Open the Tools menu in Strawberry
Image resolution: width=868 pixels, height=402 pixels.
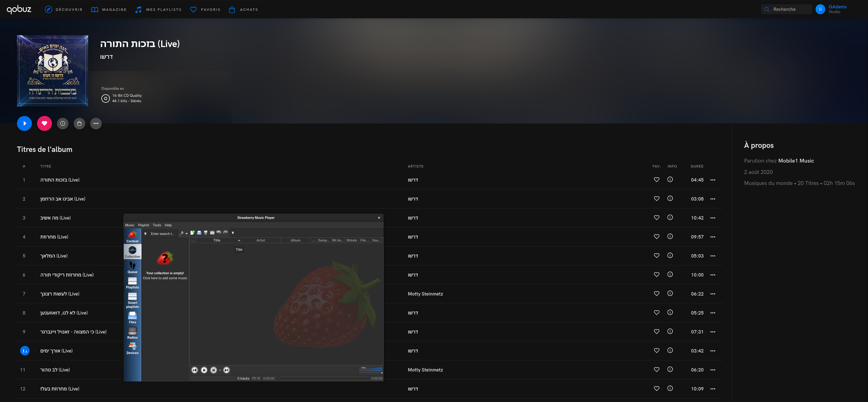(x=157, y=225)
